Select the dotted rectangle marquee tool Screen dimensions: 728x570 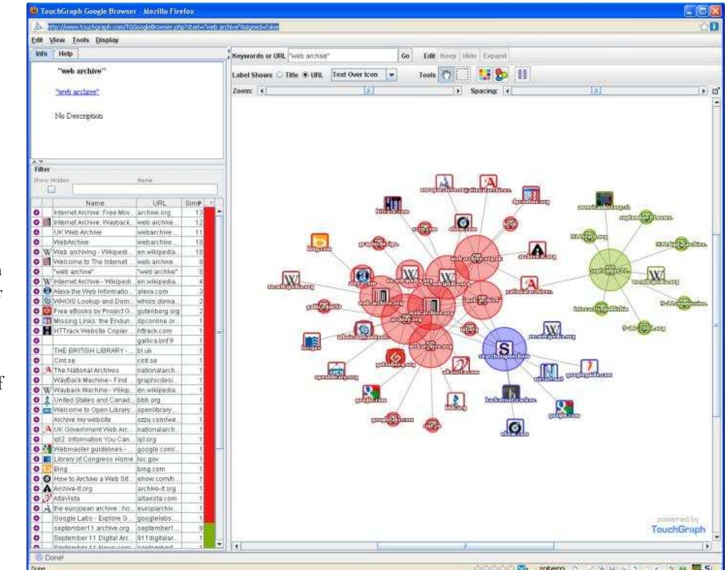tap(462, 75)
